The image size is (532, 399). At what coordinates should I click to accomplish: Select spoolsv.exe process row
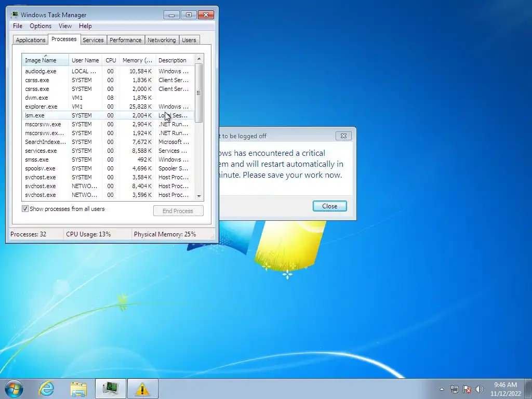(x=109, y=168)
